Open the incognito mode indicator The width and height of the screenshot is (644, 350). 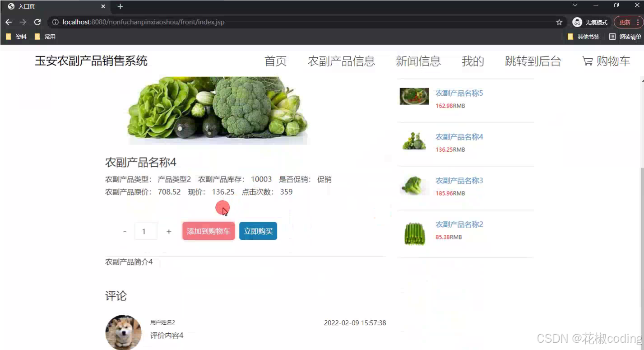(590, 22)
